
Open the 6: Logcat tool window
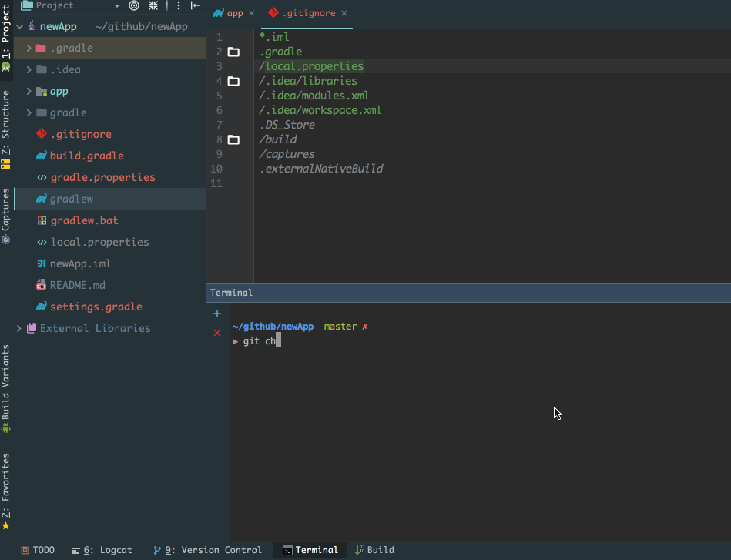click(x=102, y=550)
